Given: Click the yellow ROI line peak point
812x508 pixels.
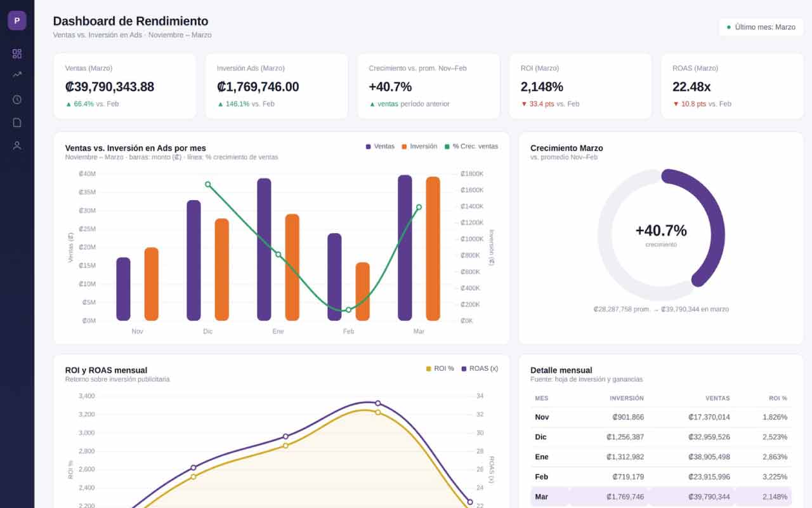Looking at the screenshot, I should (377, 412).
